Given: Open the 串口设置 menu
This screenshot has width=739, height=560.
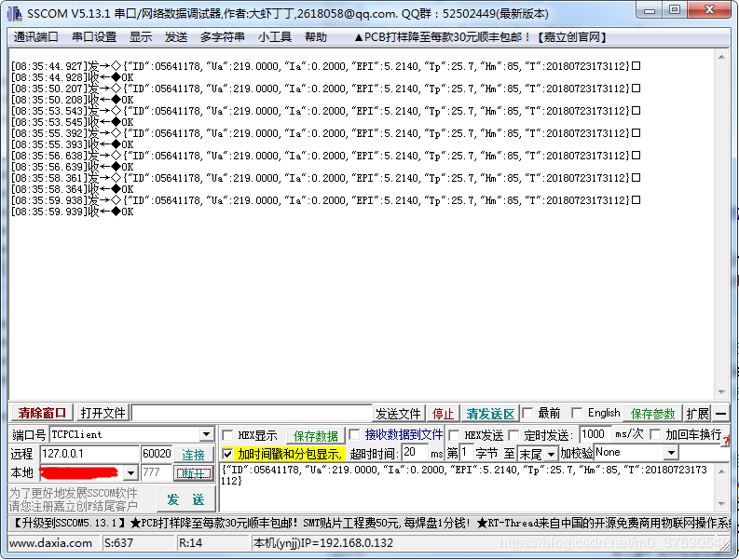Looking at the screenshot, I should click(94, 37).
